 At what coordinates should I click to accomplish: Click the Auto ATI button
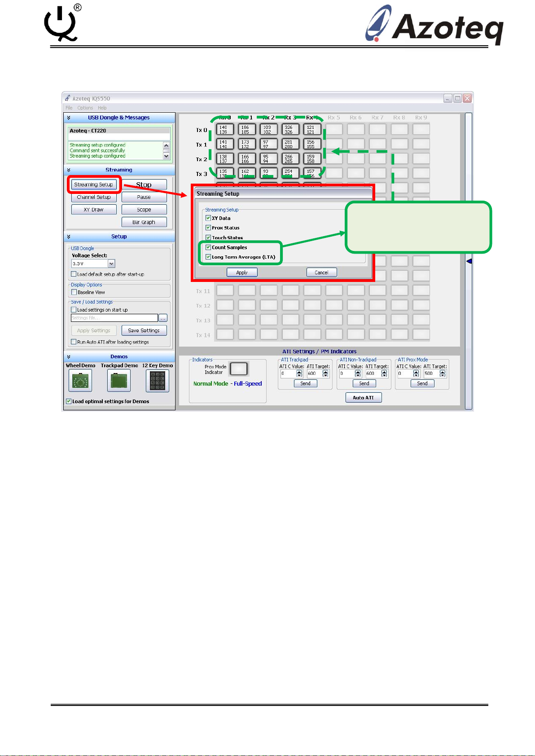[364, 398]
